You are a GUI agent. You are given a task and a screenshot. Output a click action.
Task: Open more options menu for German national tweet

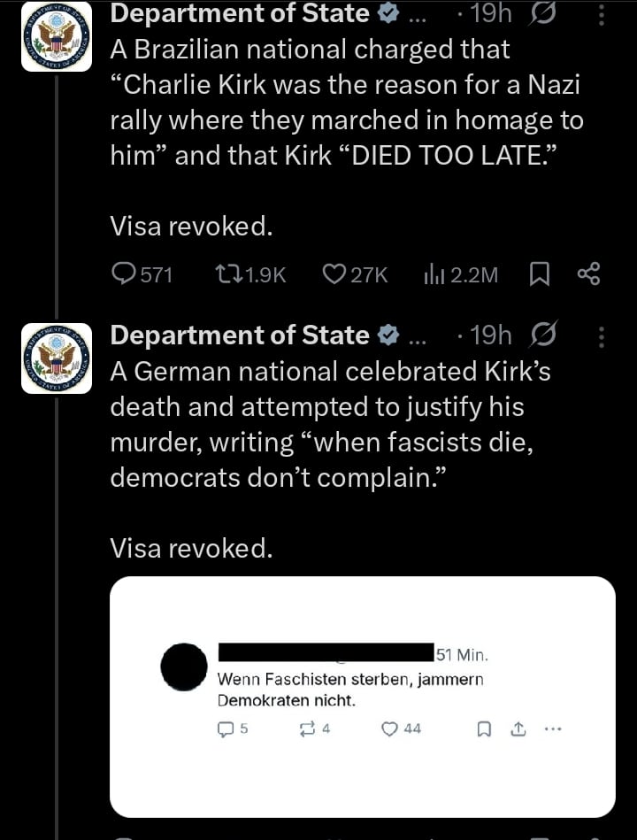pyautogui.click(x=602, y=335)
